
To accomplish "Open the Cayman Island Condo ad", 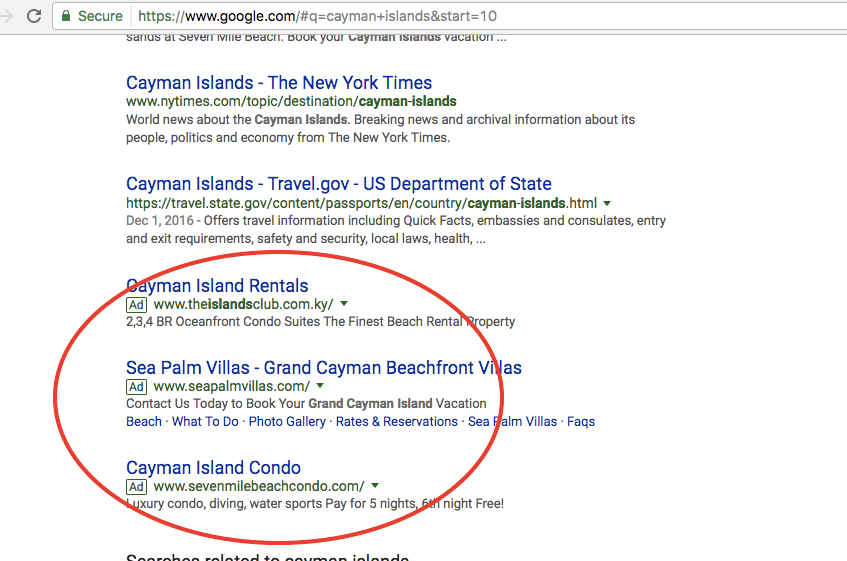I will [x=213, y=467].
